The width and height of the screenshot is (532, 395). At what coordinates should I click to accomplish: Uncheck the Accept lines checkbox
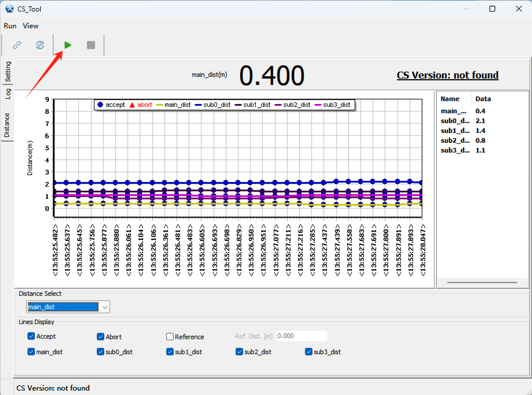(31, 336)
